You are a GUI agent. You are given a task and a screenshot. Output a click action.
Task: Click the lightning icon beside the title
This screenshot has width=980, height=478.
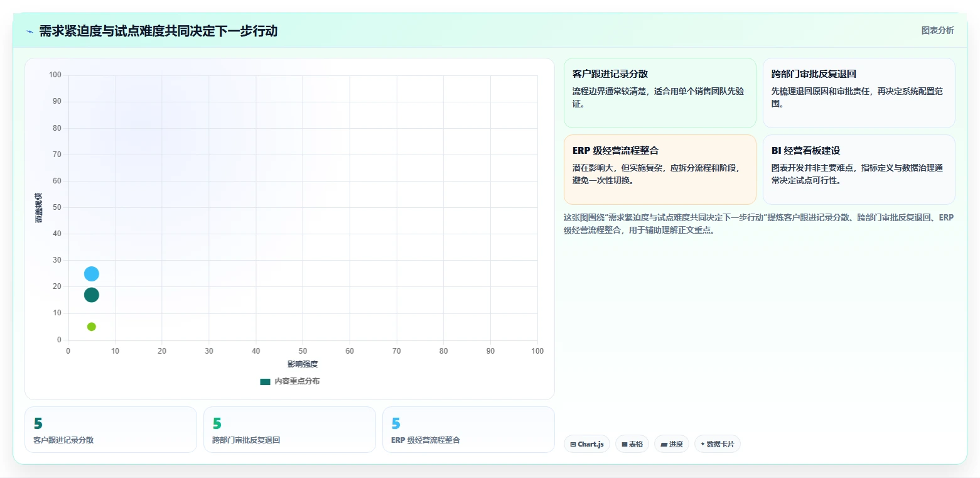[x=30, y=31]
